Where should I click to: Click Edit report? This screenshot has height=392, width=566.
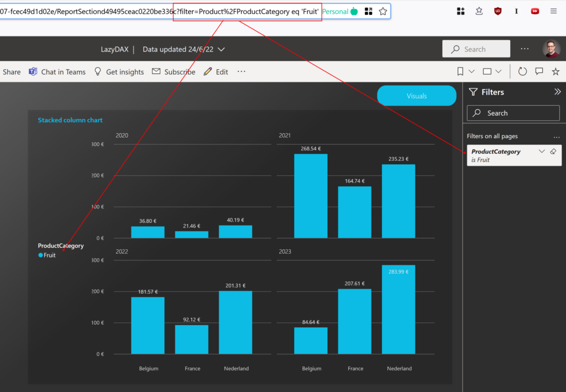pos(216,72)
